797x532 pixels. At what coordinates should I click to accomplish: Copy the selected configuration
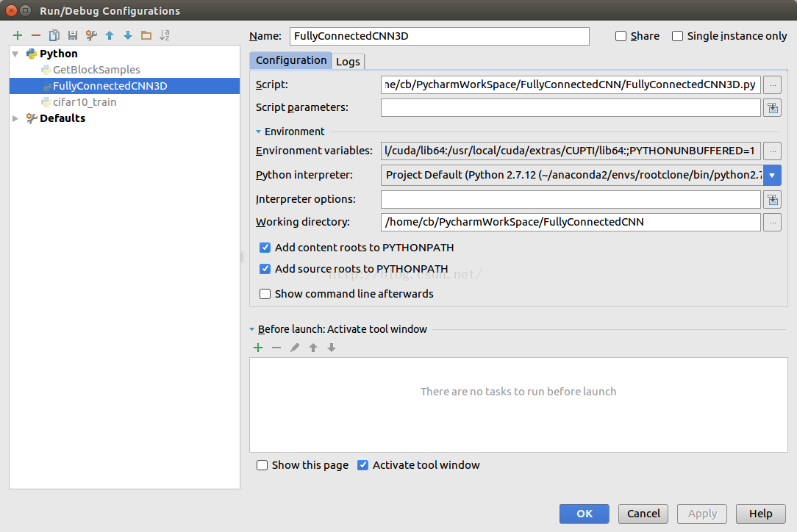coord(54,35)
